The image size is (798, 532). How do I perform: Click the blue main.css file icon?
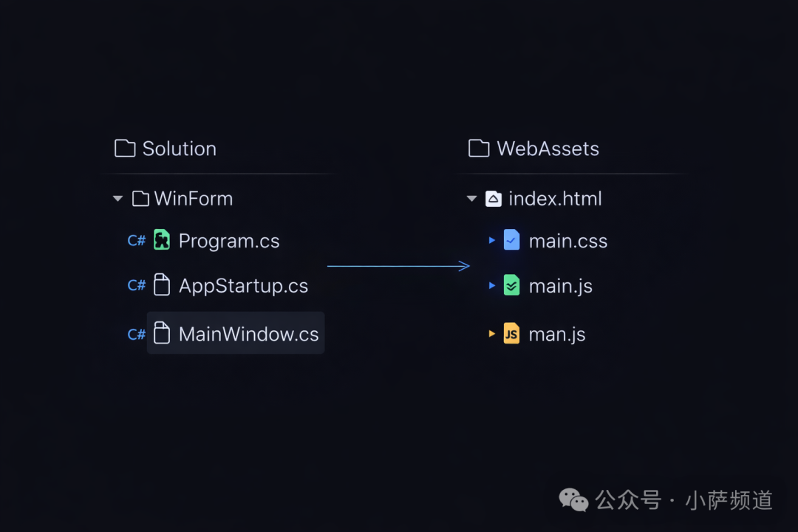click(x=511, y=240)
